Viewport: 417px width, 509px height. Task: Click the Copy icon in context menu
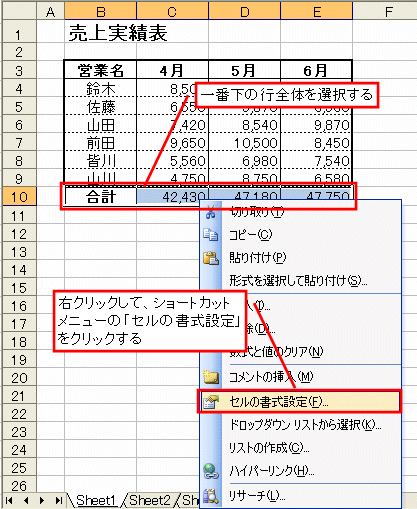211,235
